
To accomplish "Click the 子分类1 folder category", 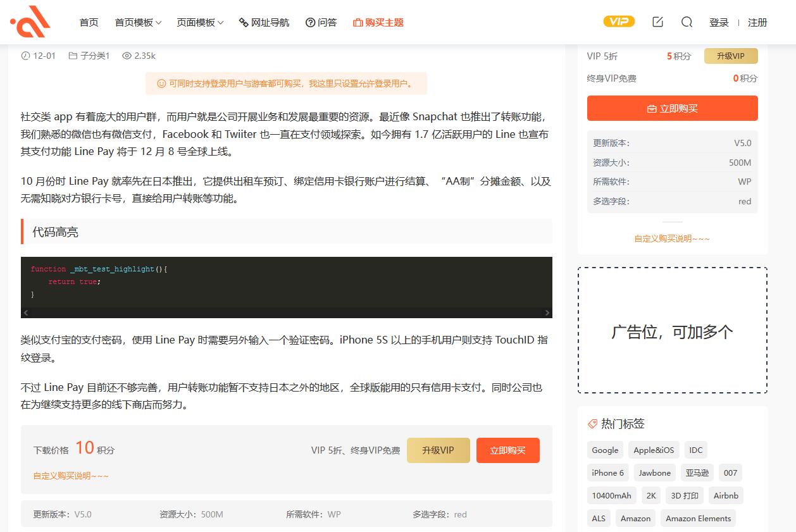I will click(x=89, y=56).
